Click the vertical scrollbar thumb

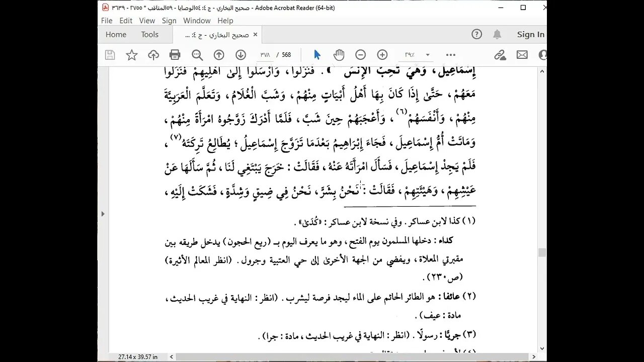coord(542,252)
